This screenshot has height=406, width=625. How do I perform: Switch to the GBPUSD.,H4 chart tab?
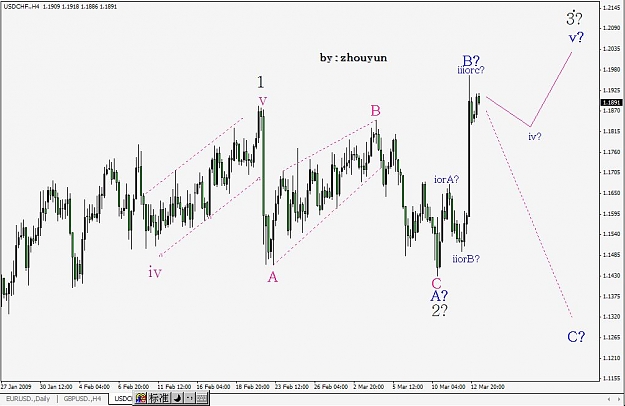point(83,399)
